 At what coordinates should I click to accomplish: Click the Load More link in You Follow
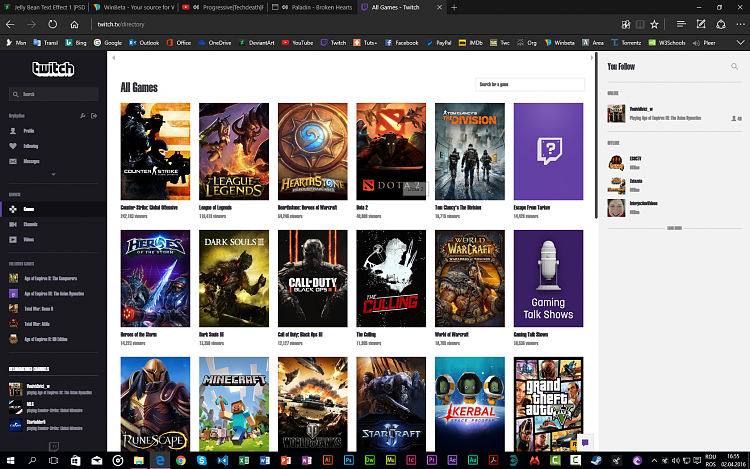pyautogui.click(x=674, y=229)
